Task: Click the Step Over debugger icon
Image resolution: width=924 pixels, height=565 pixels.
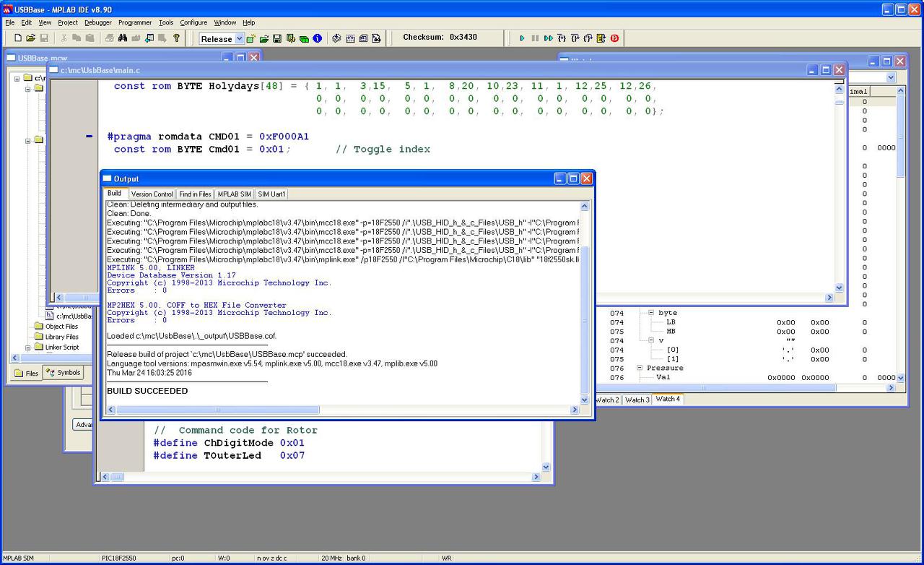Action: tap(575, 38)
